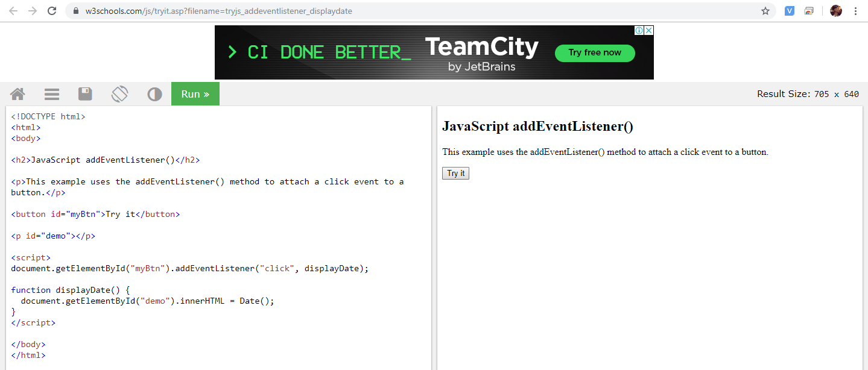Bookmark this page with star icon

pos(765,11)
